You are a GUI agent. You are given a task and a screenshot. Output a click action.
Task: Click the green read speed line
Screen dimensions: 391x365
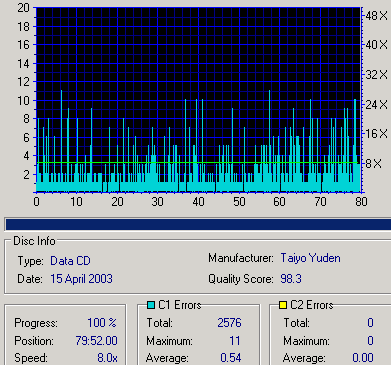coord(197,163)
